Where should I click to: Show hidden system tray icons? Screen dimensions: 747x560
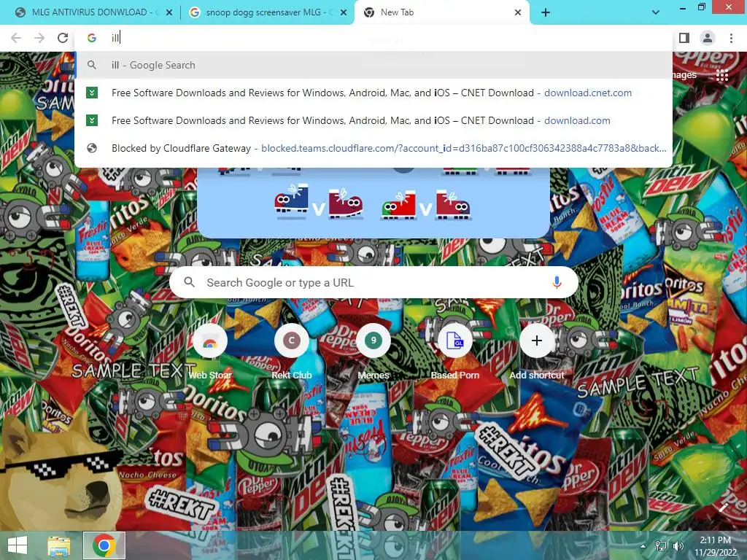pyautogui.click(x=643, y=546)
